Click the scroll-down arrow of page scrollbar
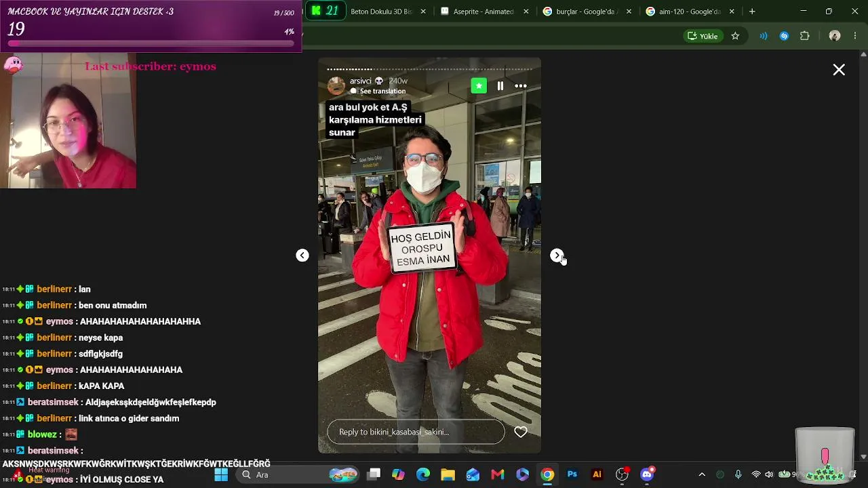Screen dimensions: 868x488 [863, 457]
